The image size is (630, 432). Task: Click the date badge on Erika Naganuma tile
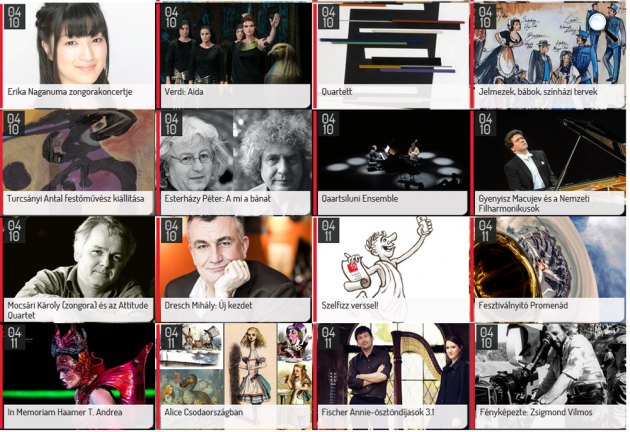(x=14, y=17)
